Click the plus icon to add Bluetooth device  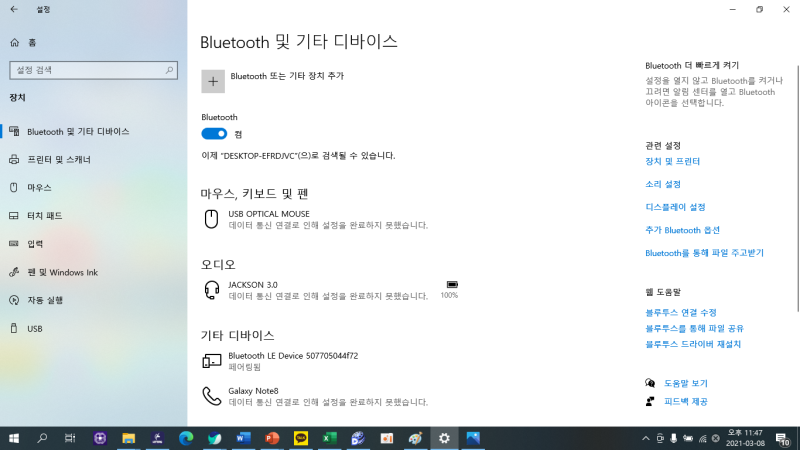point(213,82)
